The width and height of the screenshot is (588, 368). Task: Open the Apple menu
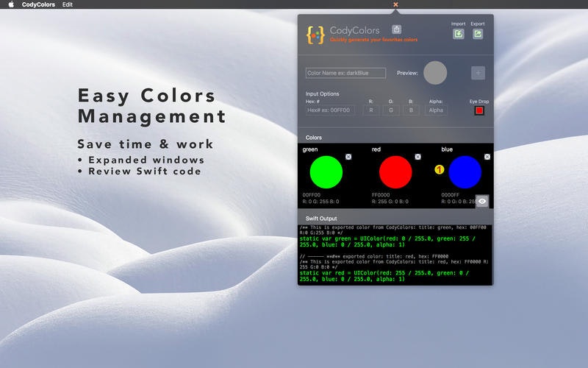click(x=11, y=4)
